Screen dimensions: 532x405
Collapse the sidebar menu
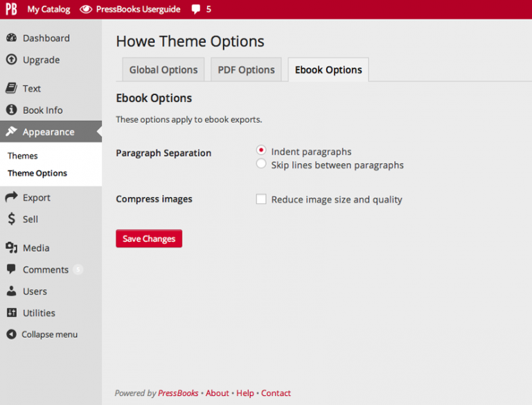point(42,334)
